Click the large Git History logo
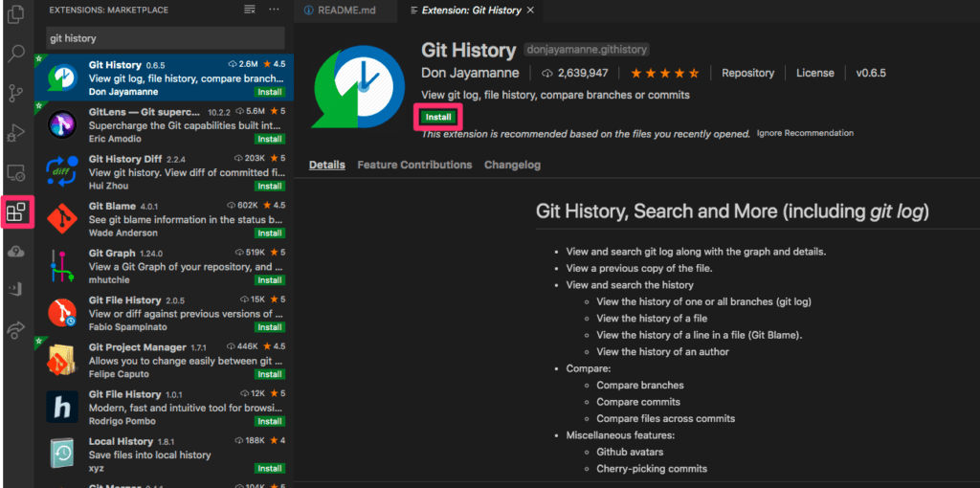This screenshot has height=488, width=980. point(358,89)
